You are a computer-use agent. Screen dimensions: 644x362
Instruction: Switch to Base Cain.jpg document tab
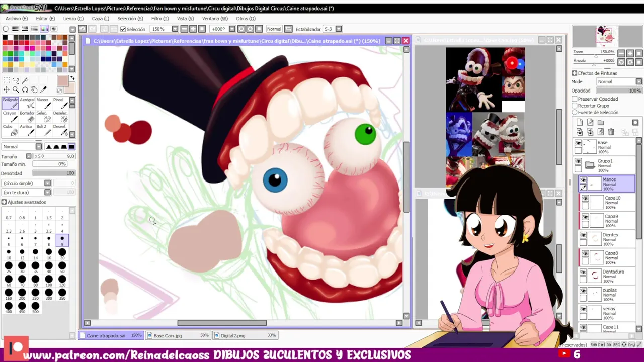178,335
